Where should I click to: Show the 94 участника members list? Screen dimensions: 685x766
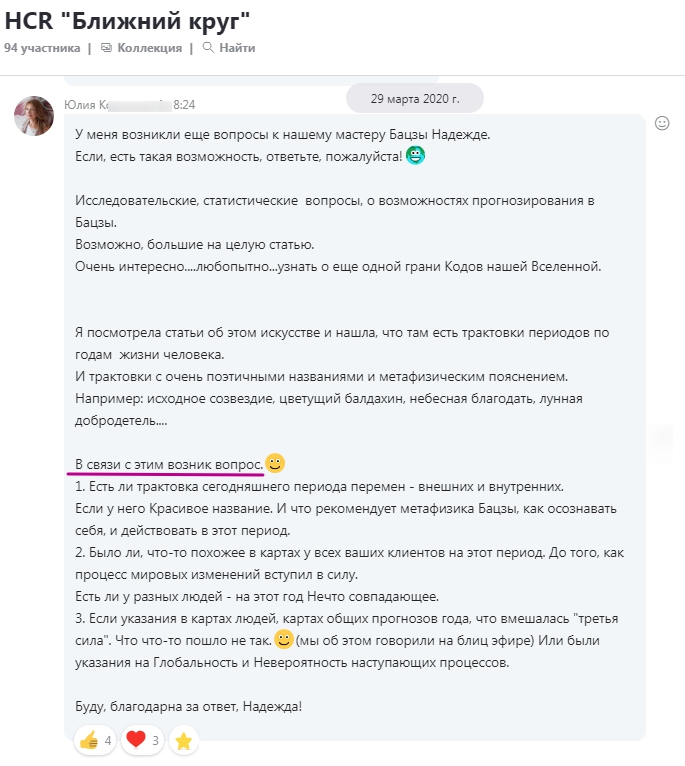[41, 48]
